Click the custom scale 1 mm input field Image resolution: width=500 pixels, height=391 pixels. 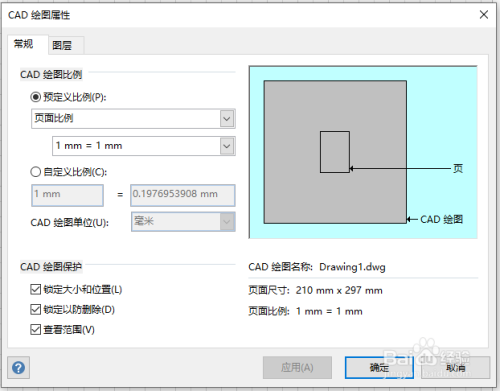[x=67, y=195]
